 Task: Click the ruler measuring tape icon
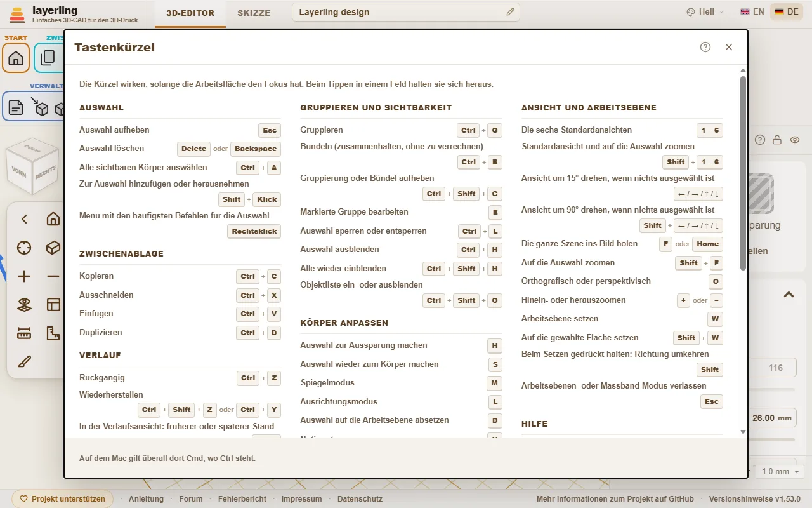tap(24, 333)
